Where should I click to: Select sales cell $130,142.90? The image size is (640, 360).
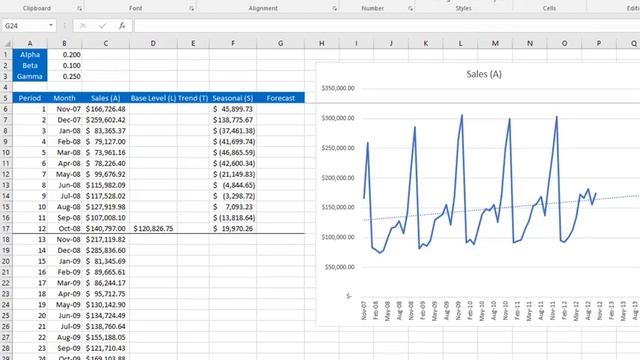tap(106, 304)
